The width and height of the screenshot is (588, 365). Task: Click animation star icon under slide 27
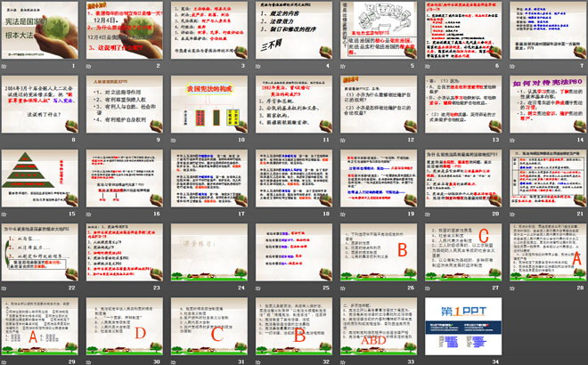pos(428,288)
